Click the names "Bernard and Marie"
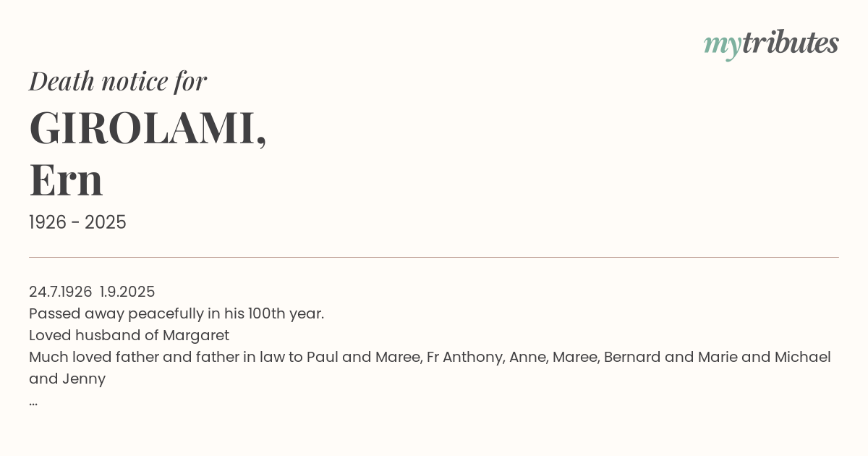Viewport: 868px width, 456px height. 662,357
